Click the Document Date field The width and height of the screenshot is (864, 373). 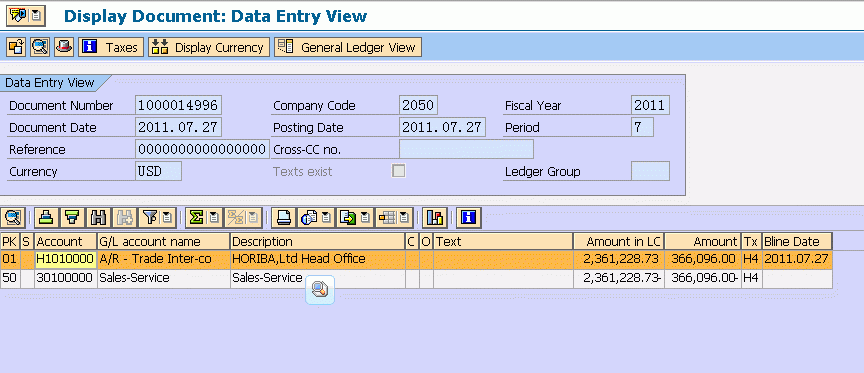pos(179,127)
